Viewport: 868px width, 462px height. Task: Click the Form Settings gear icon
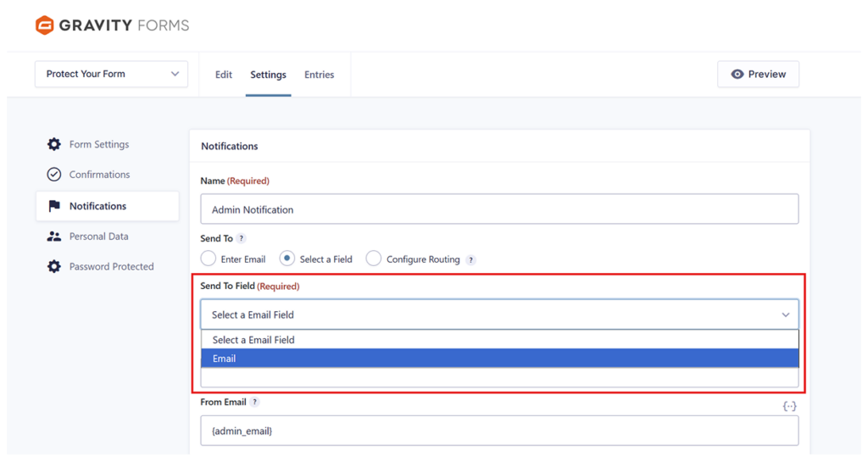click(x=53, y=144)
